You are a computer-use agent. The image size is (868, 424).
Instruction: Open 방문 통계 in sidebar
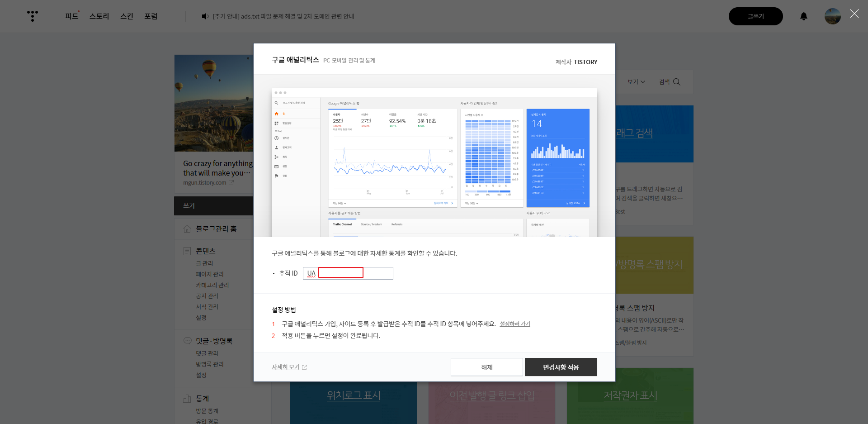207,411
